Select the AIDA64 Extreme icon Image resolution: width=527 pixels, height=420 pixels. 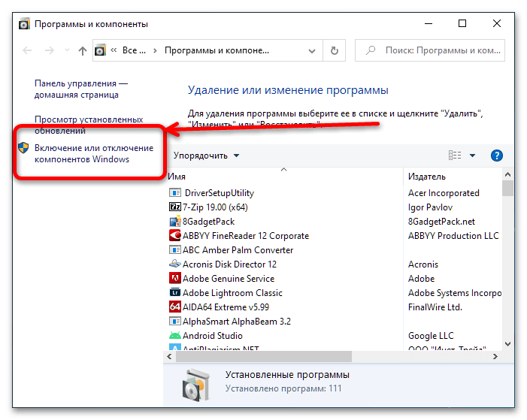[x=174, y=307]
